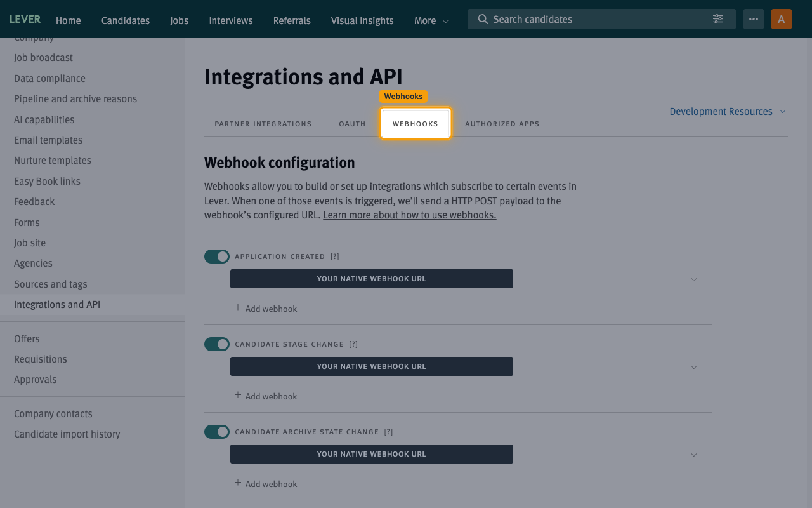The height and width of the screenshot is (508, 812).
Task: Add webhook under Candidate Archive State Change
Action: [266, 483]
